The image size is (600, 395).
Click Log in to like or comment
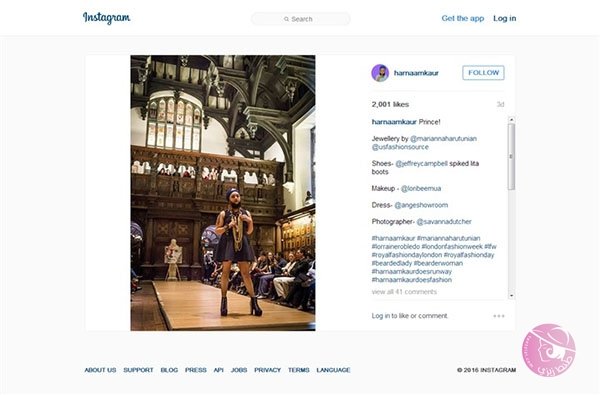[409, 316]
